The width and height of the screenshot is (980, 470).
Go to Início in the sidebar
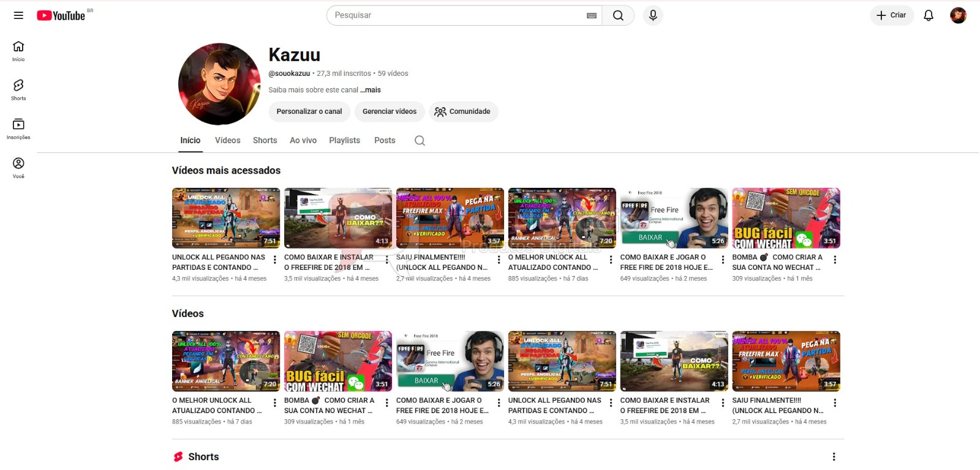pyautogui.click(x=18, y=51)
